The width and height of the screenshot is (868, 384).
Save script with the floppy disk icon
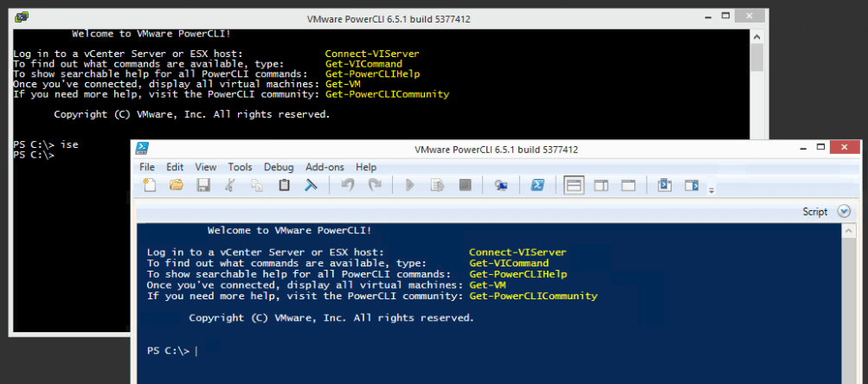click(x=203, y=185)
